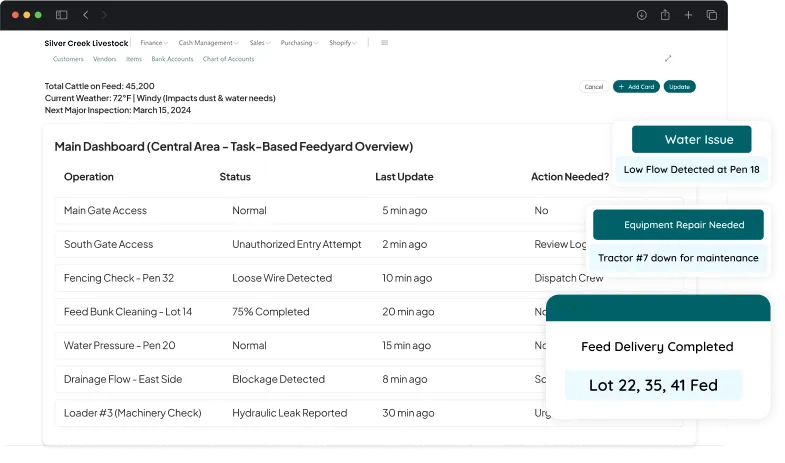
Task: Open the downloads icon in title bar
Action: tap(641, 15)
